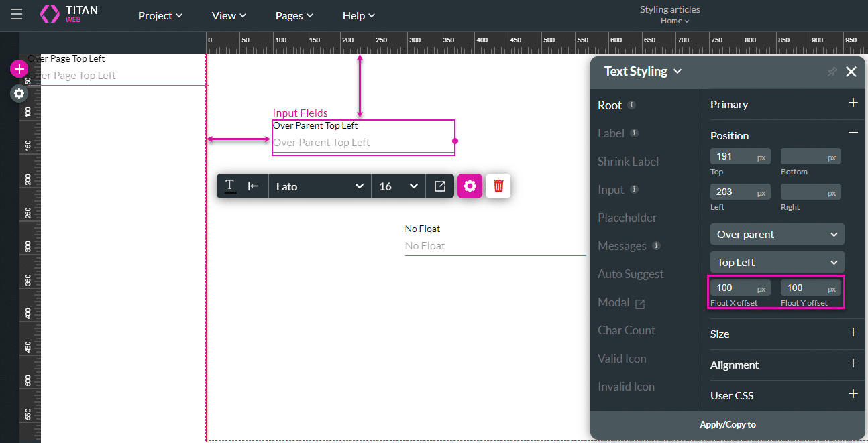Expand the Size section
Image resolution: width=868 pixels, height=443 pixels.
[853, 332]
